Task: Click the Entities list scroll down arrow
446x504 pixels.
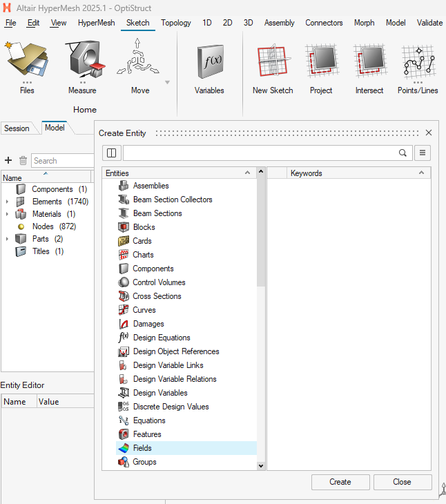Action: click(x=261, y=466)
